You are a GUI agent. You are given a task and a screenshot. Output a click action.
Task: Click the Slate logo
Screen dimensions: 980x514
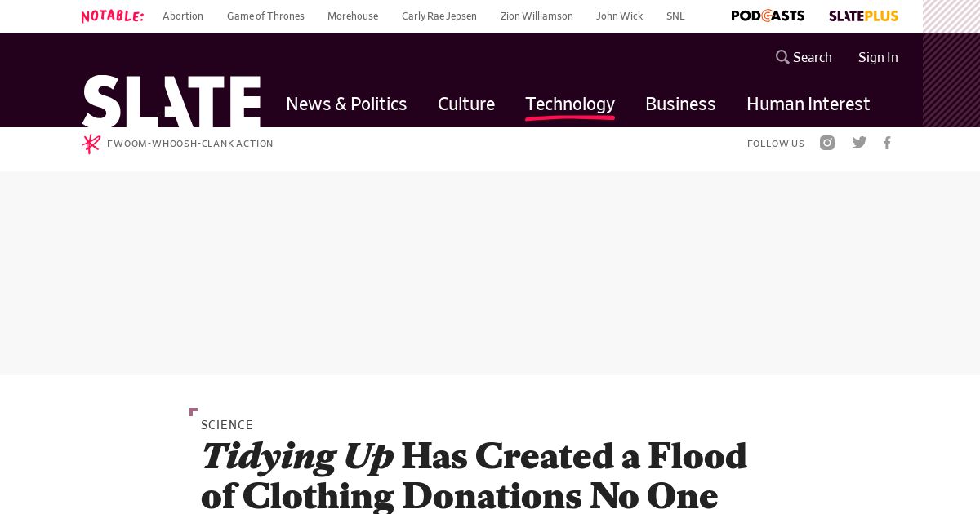[171, 101]
